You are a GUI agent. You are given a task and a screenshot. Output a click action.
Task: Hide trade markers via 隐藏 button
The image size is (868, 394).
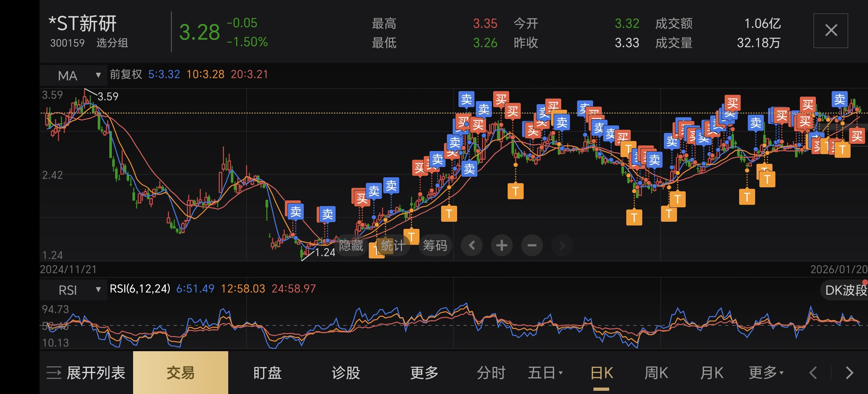351,245
